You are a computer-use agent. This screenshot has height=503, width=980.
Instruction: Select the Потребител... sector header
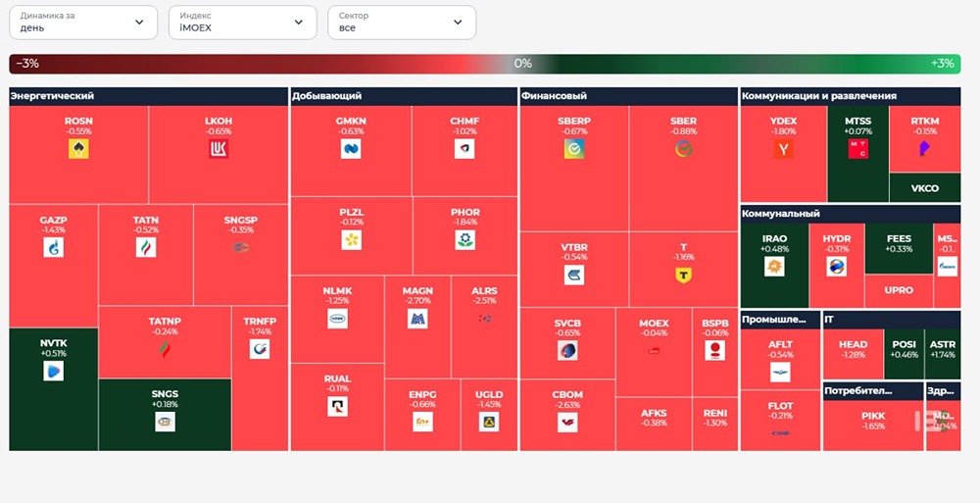873,391
